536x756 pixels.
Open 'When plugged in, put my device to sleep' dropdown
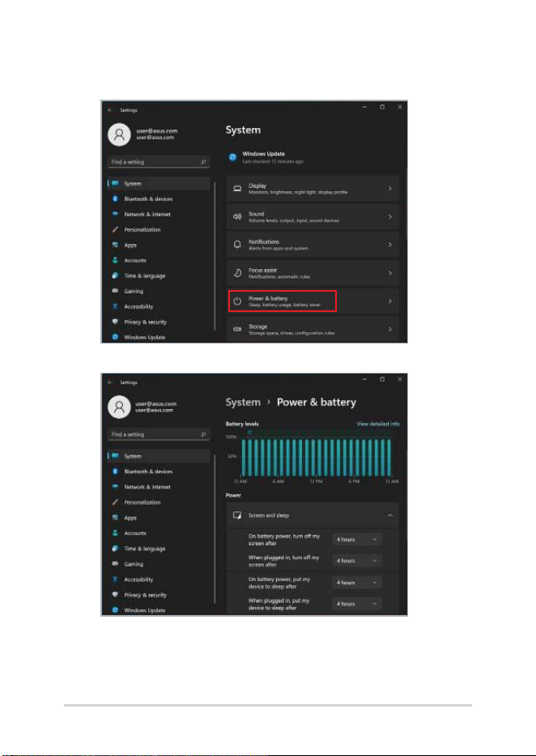coord(357,604)
